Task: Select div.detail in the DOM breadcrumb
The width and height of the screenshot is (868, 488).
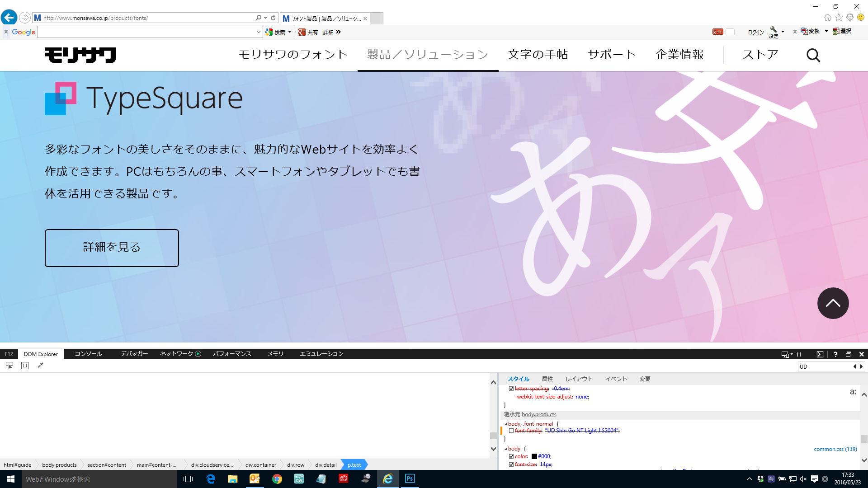Action: (x=326, y=465)
